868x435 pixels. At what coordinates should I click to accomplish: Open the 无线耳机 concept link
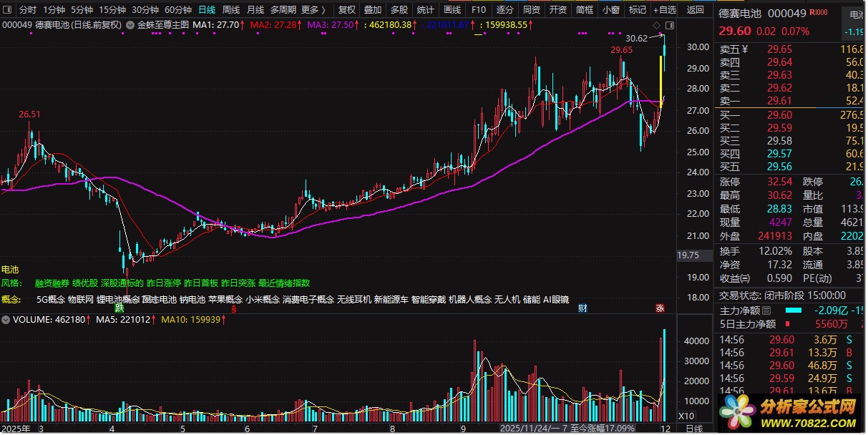[x=354, y=300]
